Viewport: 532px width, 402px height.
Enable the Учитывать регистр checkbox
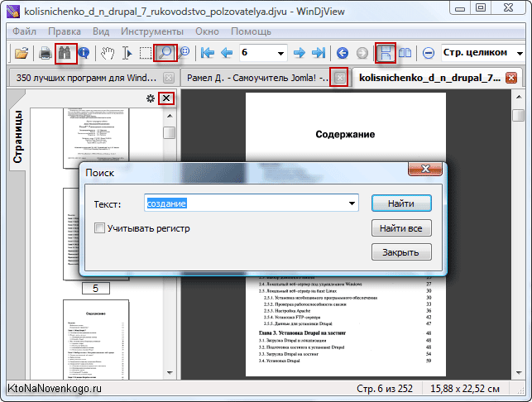point(100,227)
